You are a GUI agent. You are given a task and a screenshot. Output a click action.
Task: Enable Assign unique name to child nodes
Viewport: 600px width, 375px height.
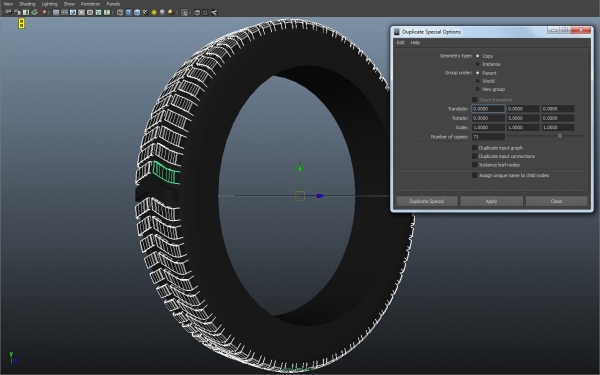coord(474,175)
